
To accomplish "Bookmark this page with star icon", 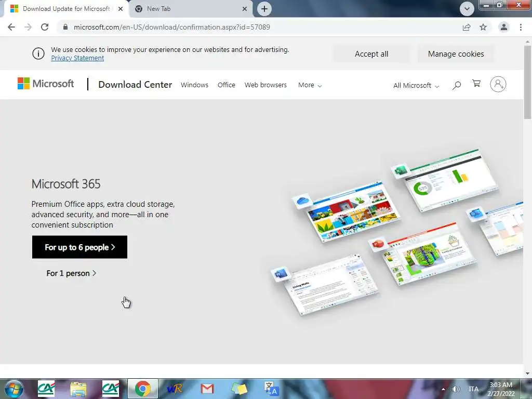I will pyautogui.click(x=483, y=27).
